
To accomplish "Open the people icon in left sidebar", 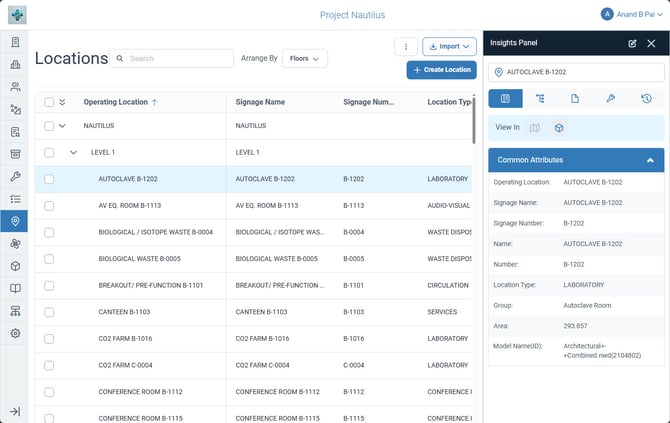I will (15, 87).
